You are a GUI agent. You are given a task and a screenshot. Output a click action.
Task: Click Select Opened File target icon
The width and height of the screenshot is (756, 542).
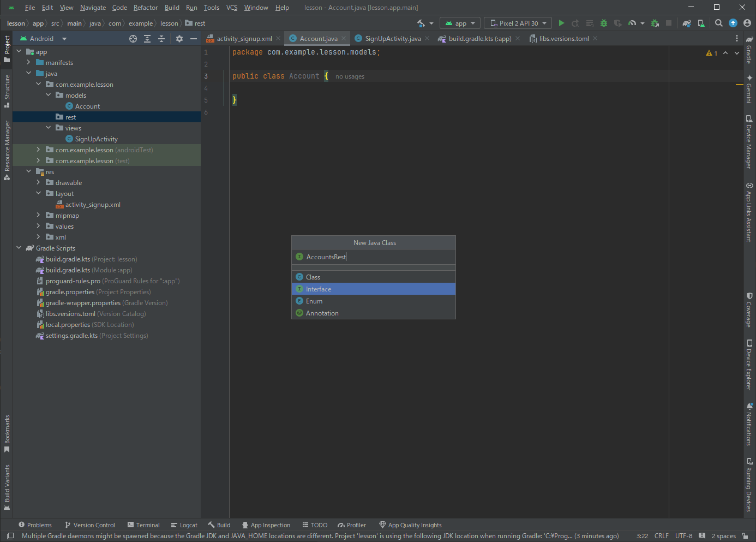(133, 39)
